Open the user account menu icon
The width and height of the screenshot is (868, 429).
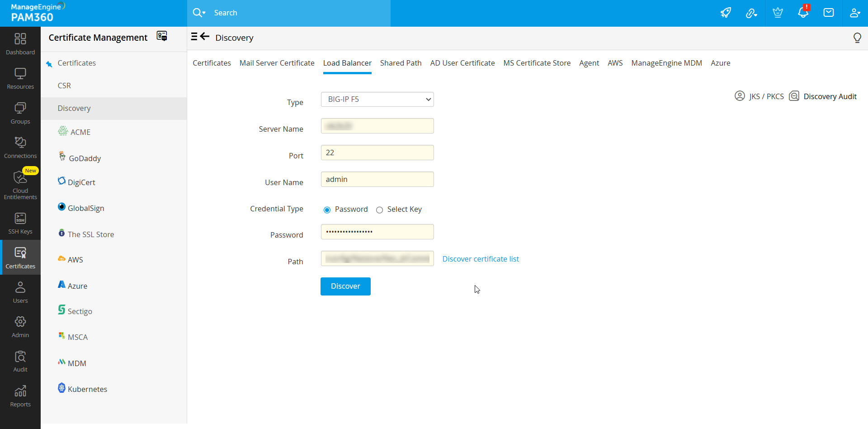[x=854, y=13]
